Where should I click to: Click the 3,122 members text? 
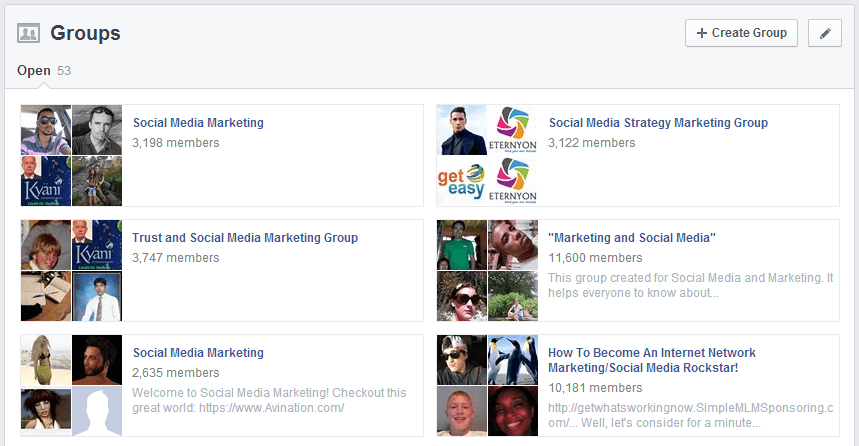point(592,143)
